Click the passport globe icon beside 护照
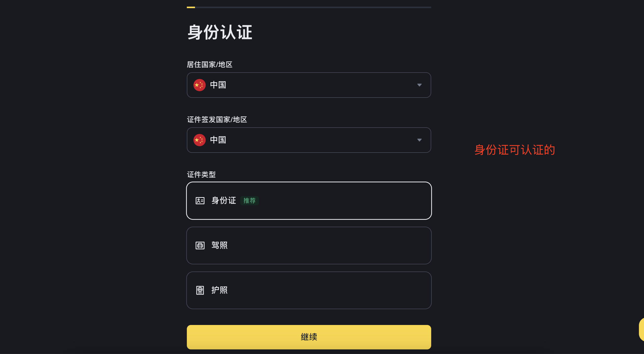This screenshot has height=354, width=644. pyautogui.click(x=200, y=290)
